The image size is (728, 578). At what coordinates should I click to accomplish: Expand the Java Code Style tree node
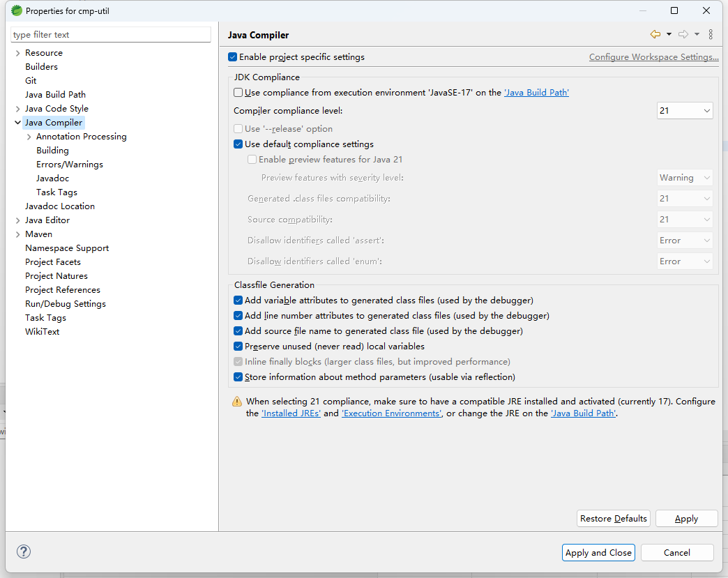coord(17,109)
